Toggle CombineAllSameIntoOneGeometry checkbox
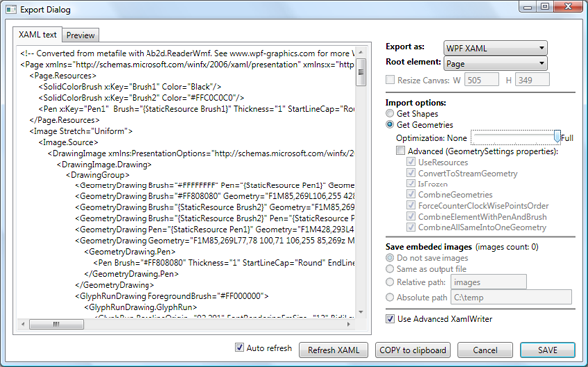This screenshot has height=367, width=588. [x=411, y=227]
